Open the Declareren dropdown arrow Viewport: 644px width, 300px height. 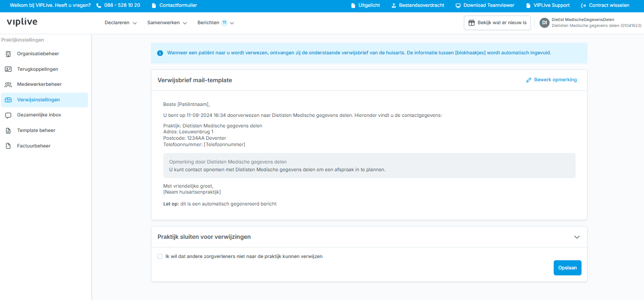click(135, 23)
